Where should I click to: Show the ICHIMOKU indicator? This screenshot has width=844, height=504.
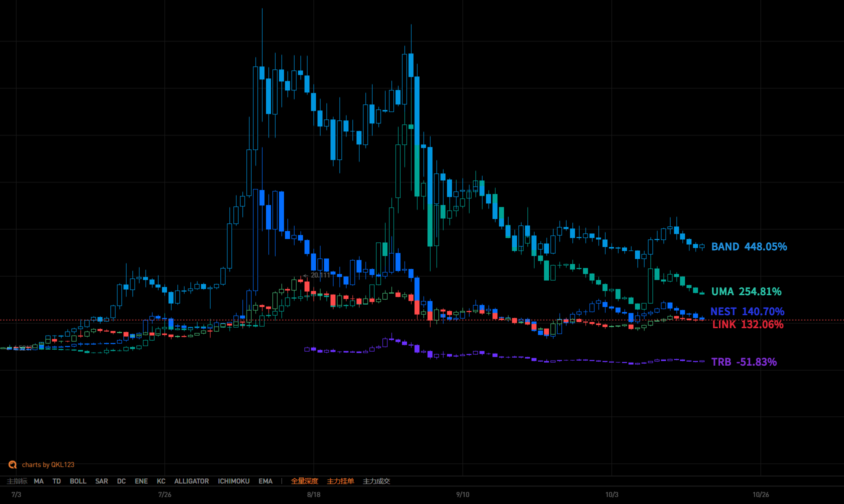point(233,481)
